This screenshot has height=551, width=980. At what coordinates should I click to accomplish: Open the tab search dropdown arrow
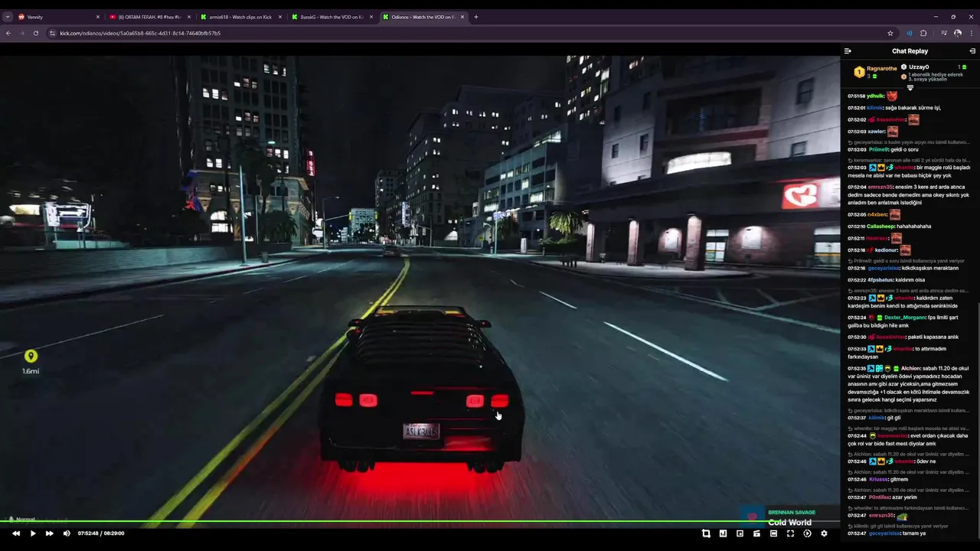click(8, 17)
